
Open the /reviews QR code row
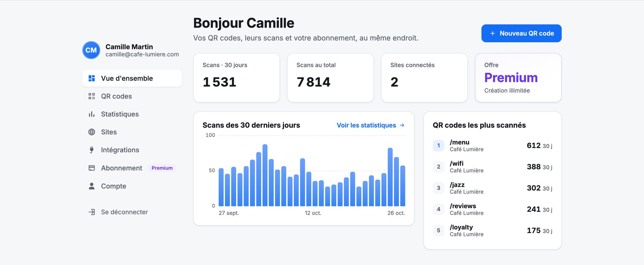coord(492,209)
